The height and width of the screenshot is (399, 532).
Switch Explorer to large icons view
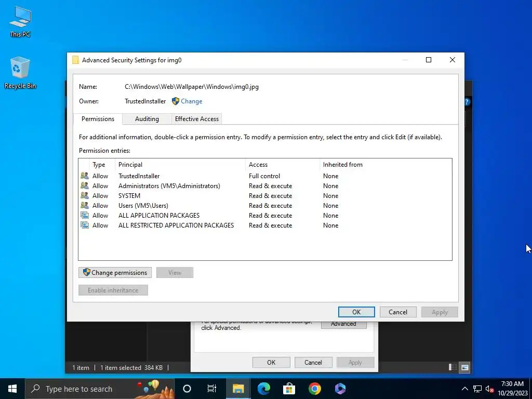coord(465,367)
